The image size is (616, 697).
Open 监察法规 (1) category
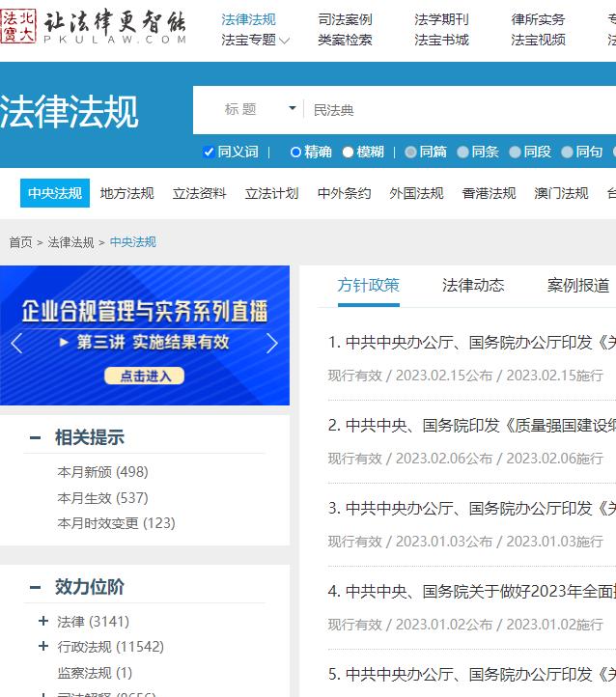[96, 673]
